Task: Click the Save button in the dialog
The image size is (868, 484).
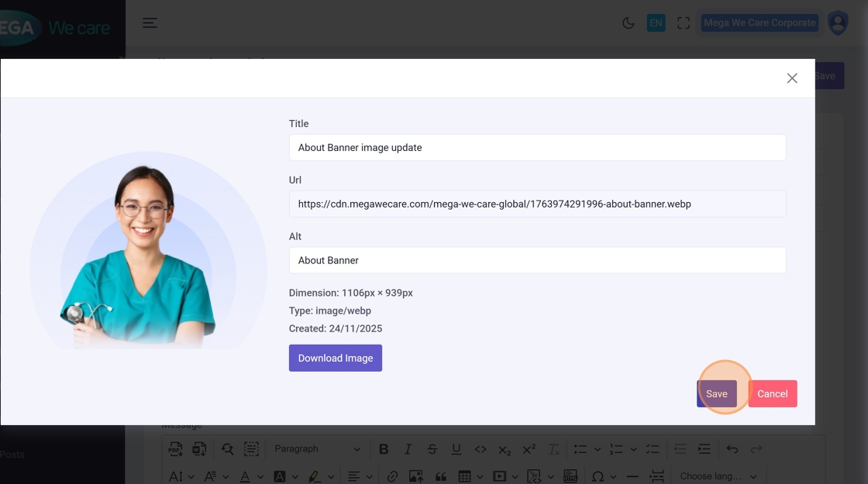Action: (717, 393)
